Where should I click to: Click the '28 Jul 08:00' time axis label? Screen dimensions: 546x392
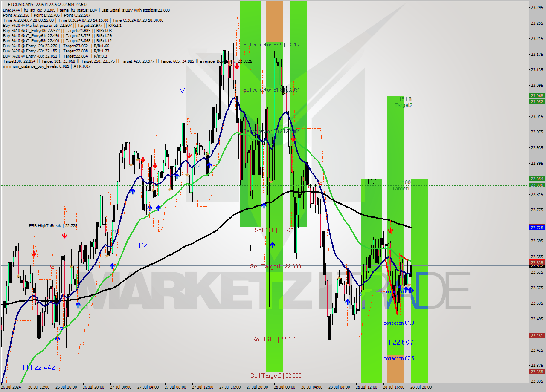pyautogui.click(x=340, y=387)
